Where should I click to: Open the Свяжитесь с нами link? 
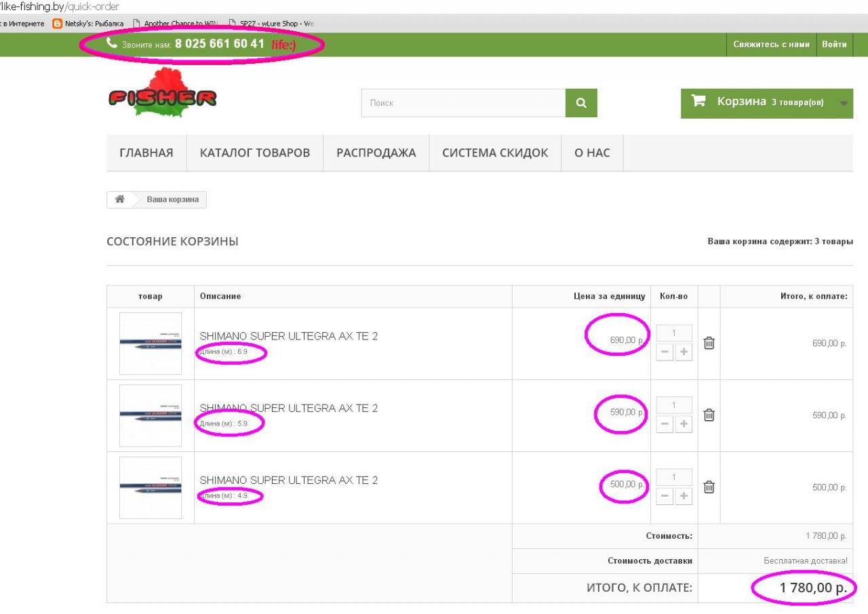coord(771,44)
